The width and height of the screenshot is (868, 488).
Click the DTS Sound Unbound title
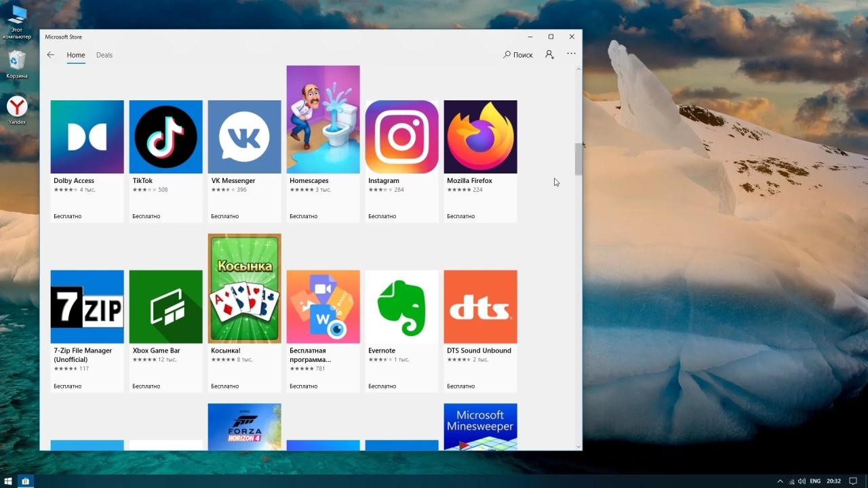[x=479, y=350]
